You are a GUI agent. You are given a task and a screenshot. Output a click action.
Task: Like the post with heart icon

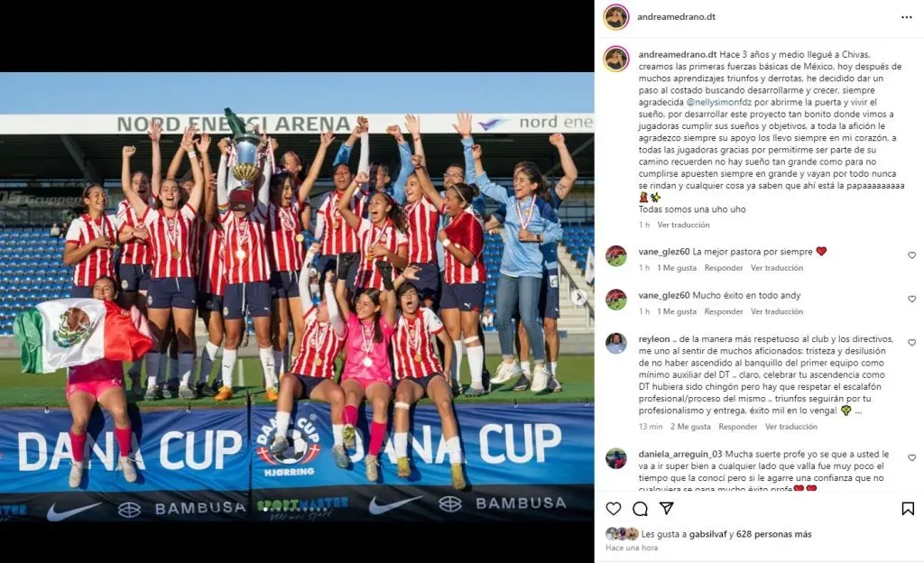pyautogui.click(x=614, y=509)
